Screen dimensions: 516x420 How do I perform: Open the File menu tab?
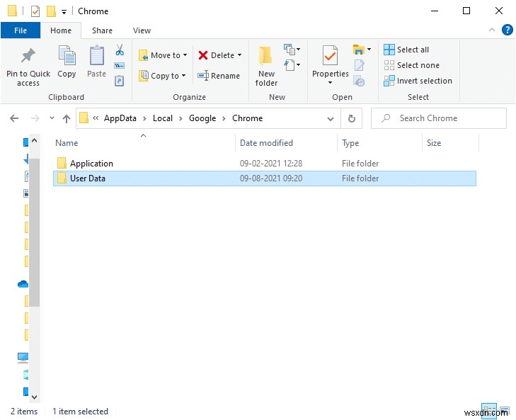[21, 30]
